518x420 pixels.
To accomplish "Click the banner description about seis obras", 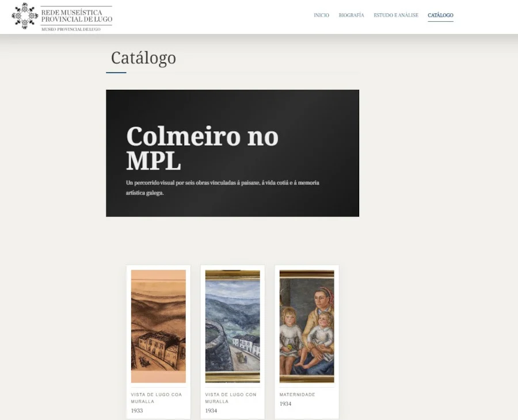I will point(222,188).
